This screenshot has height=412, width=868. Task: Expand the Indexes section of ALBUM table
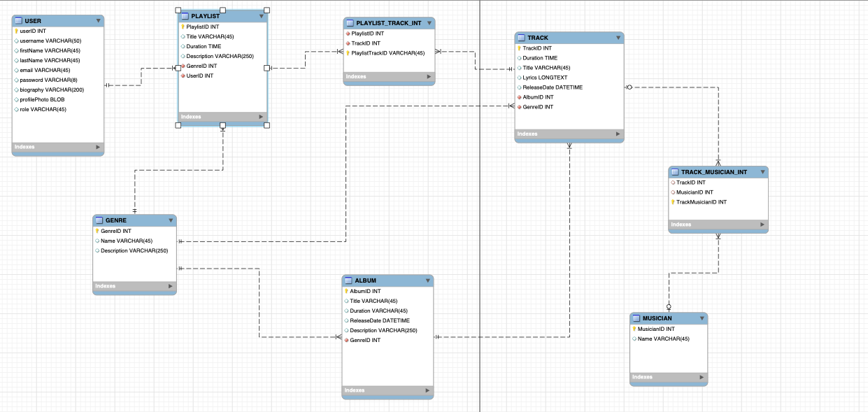[427, 390]
